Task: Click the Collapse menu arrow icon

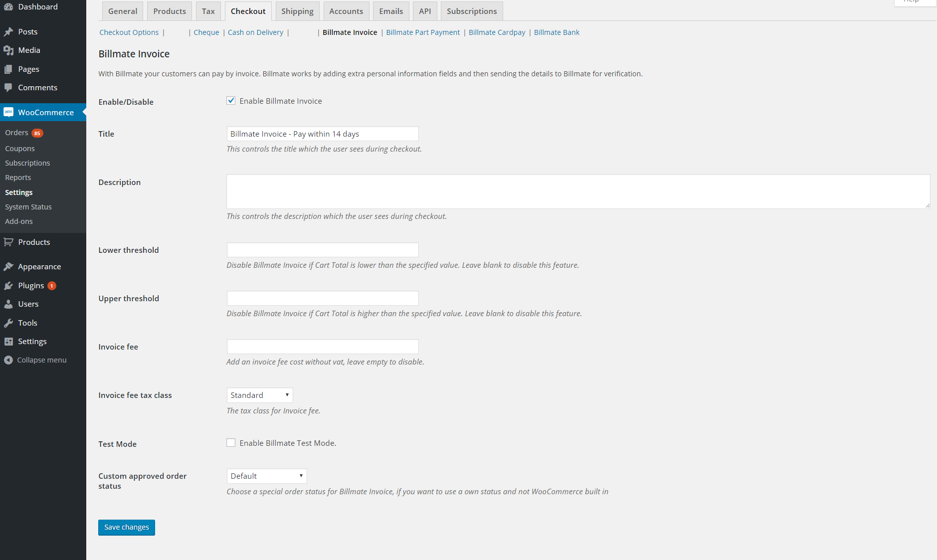Action: 8,360
